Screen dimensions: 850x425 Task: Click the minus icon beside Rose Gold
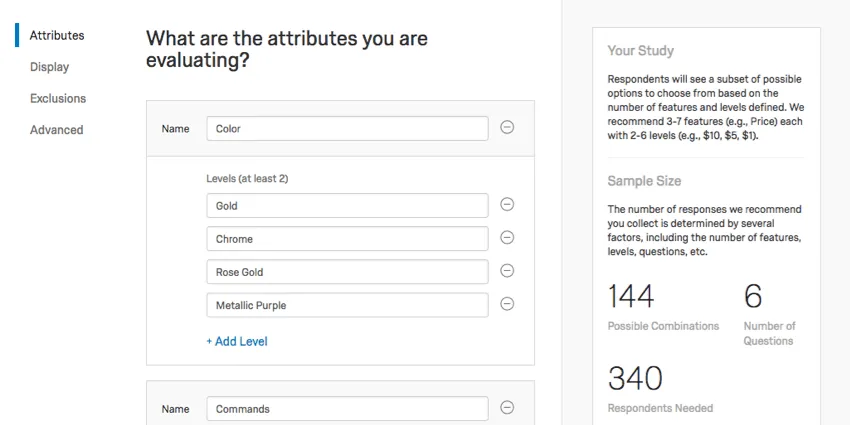click(507, 271)
